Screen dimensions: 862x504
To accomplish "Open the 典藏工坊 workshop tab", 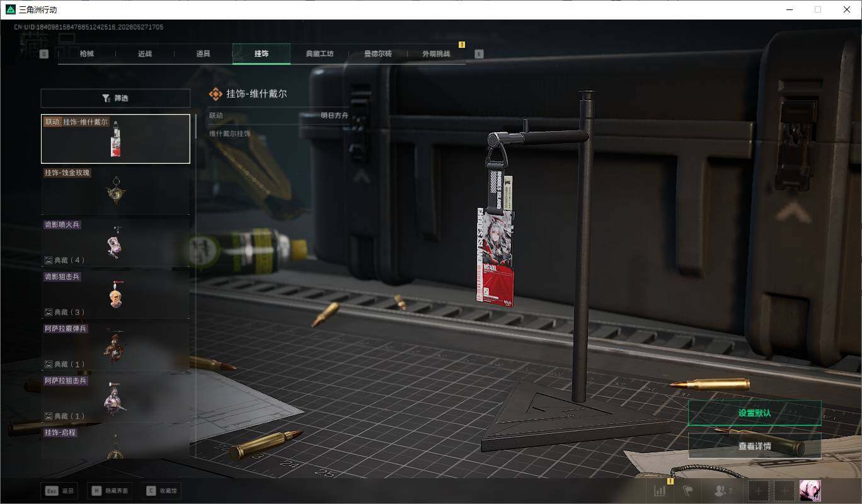I will (x=319, y=54).
